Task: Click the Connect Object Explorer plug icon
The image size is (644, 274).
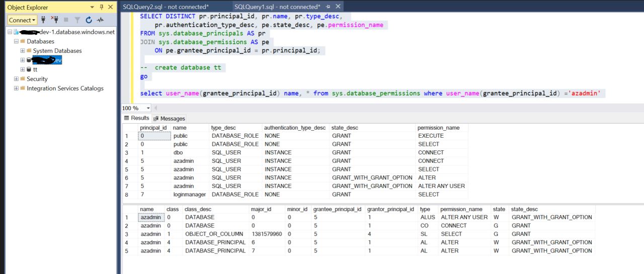Action: click(x=43, y=20)
